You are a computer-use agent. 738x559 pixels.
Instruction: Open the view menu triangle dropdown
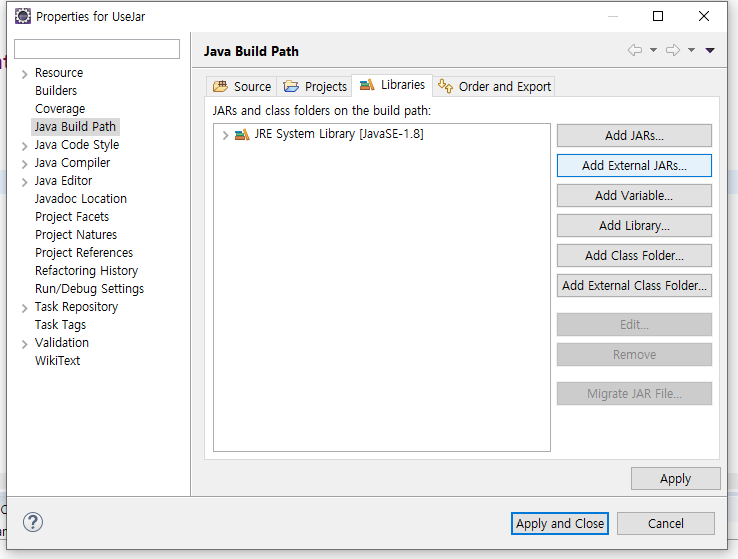coord(710,50)
